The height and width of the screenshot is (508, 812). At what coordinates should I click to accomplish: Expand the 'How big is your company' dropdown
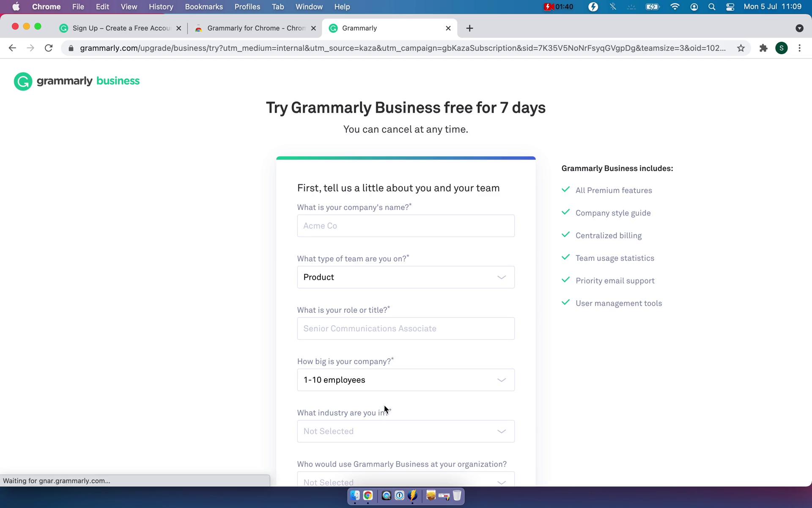[x=405, y=379]
